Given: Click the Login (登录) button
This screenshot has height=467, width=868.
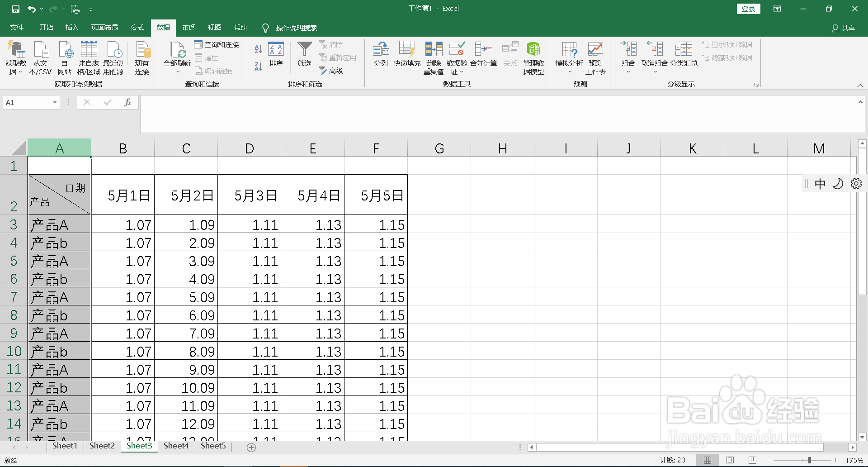Looking at the screenshot, I should (x=749, y=9).
